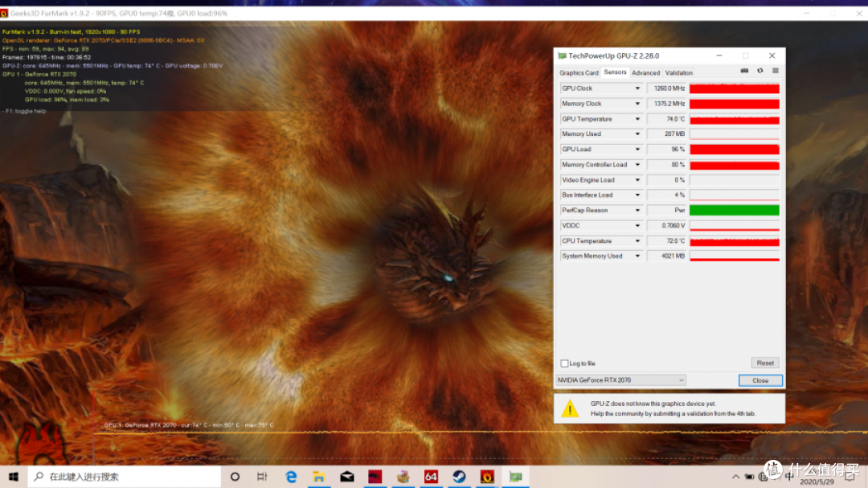Click the Close button in GPU-Z
Image resolution: width=868 pixels, height=488 pixels.
760,380
